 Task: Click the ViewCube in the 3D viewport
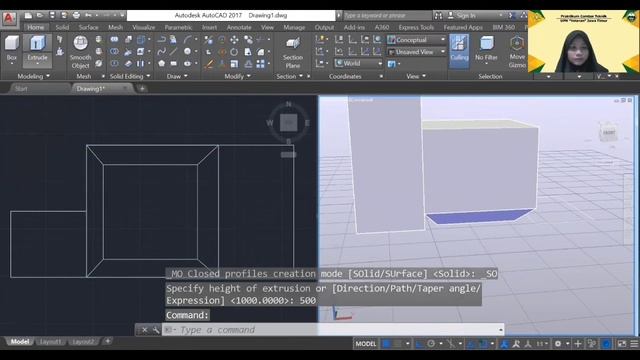pos(609,132)
